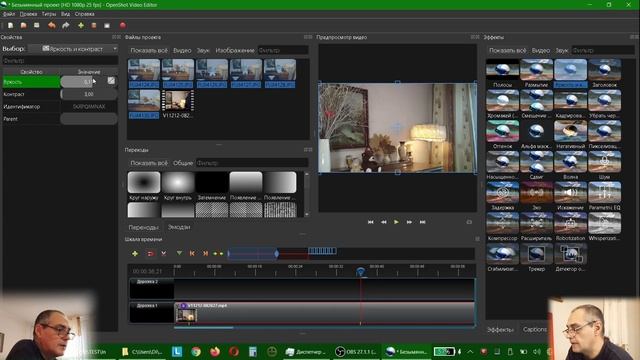The image size is (640, 360).
Task: Click the New Project toolbar icon
Action: (x=11, y=25)
